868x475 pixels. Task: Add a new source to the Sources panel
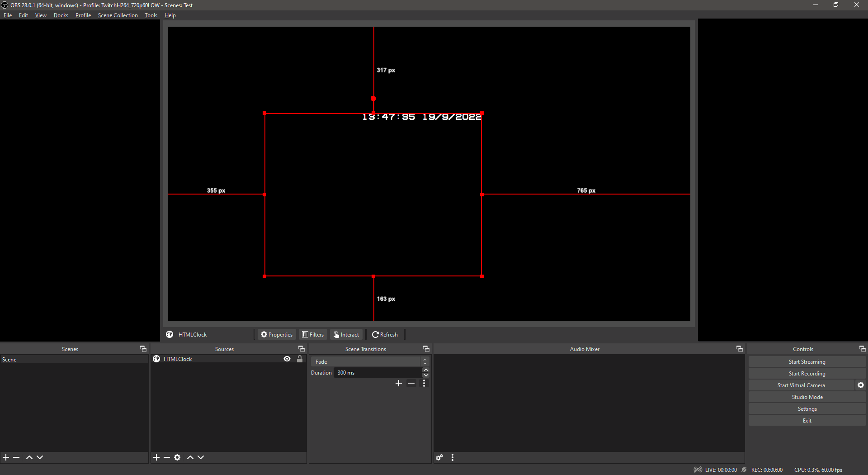[156, 457]
